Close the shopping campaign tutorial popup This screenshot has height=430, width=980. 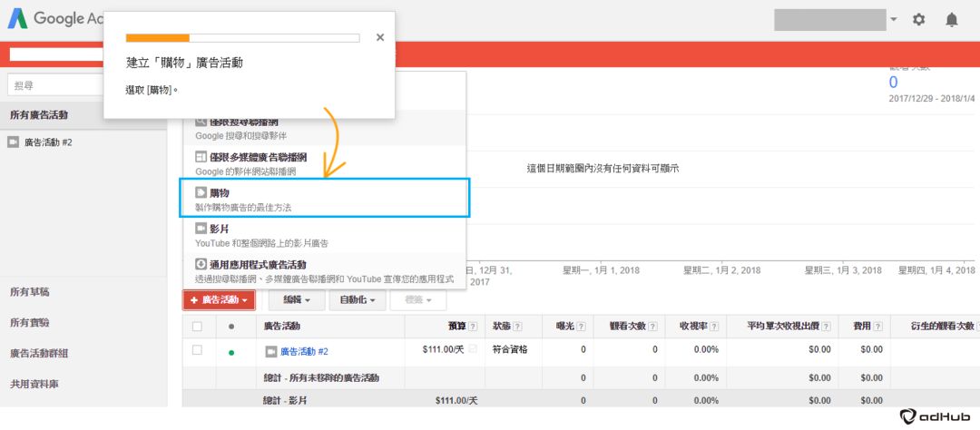pyautogui.click(x=380, y=37)
